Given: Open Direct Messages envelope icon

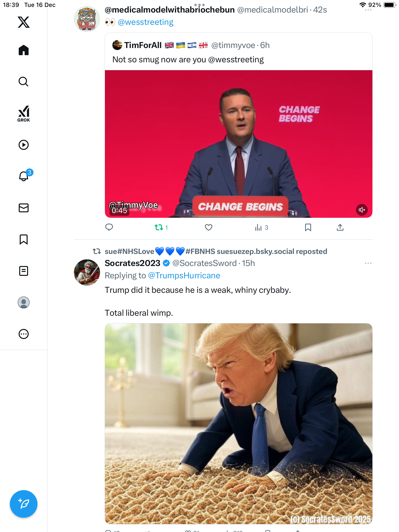Looking at the screenshot, I should coord(24,208).
